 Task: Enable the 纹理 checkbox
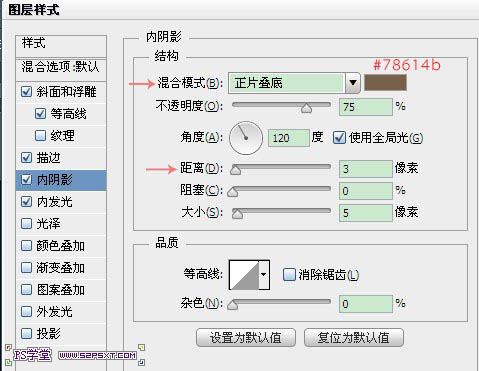[40, 135]
